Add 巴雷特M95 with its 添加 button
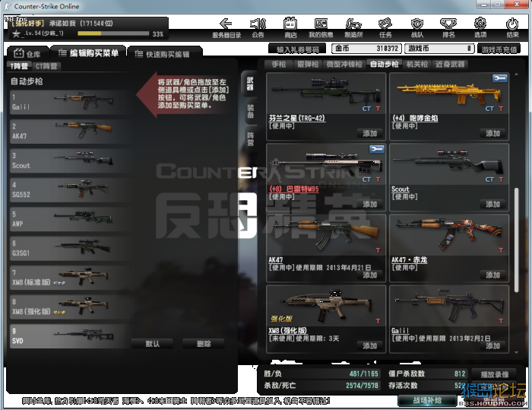The image size is (532, 410). pos(370,204)
